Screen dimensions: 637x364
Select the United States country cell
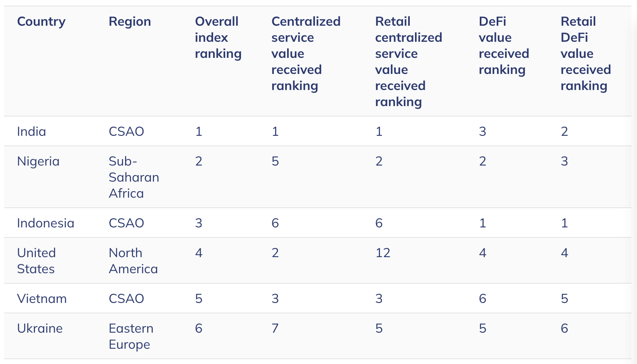pyautogui.click(x=36, y=261)
